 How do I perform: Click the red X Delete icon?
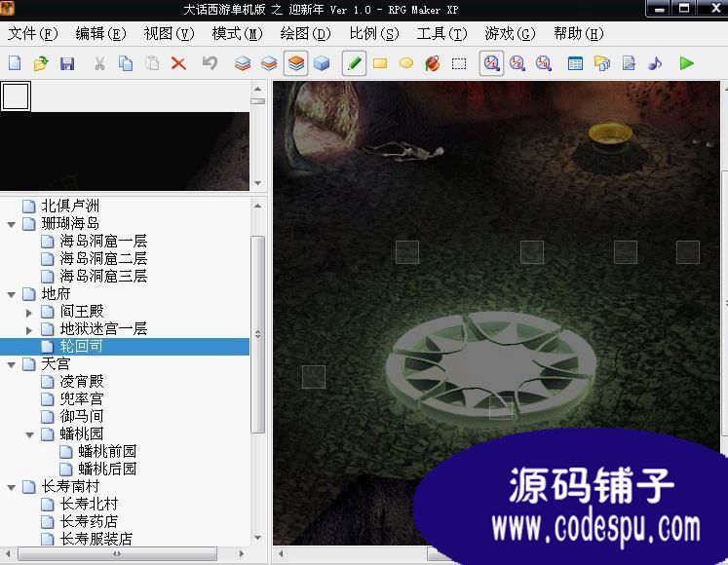pyautogui.click(x=178, y=63)
